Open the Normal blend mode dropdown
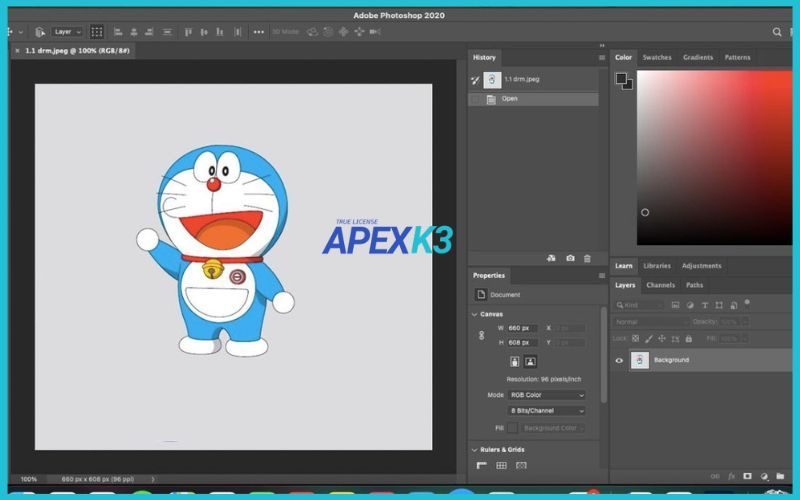 651,322
